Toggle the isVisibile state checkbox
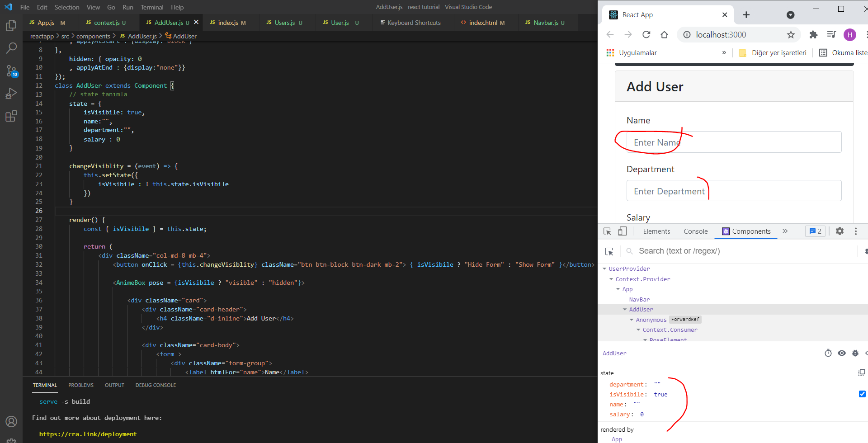The height and width of the screenshot is (443, 868). pyautogui.click(x=862, y=394)
